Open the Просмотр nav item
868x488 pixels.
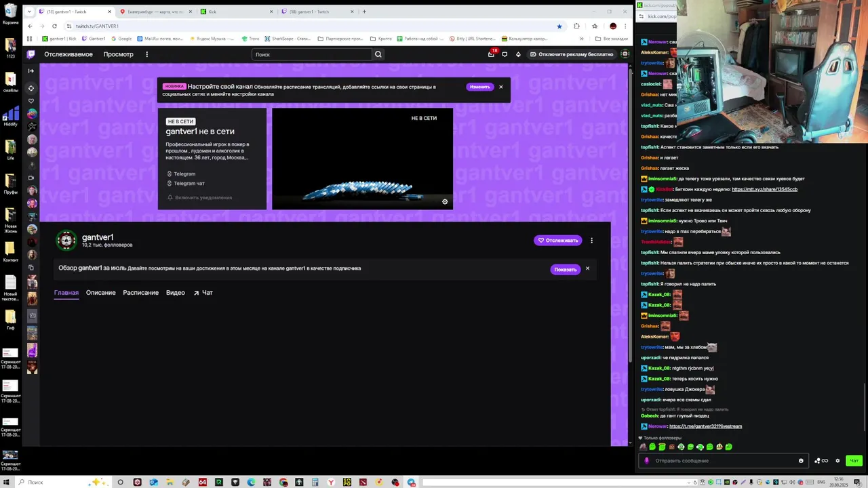click(x=119, y=54)
